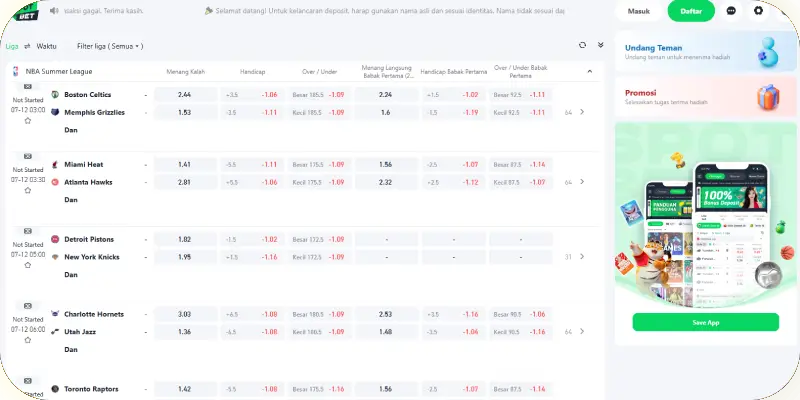800x400 pixels.
Task: Click the NBA Summer League title text
Action: pyautogui.click(x=59, y=71)
